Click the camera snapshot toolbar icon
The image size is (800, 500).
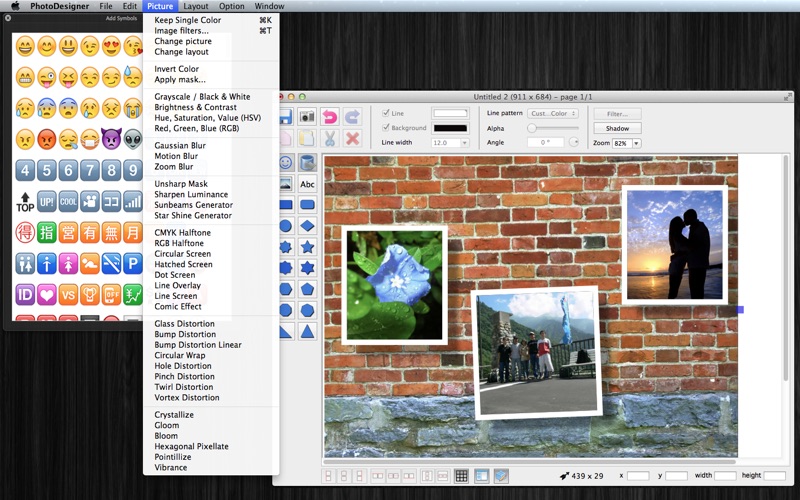point(307,117)
